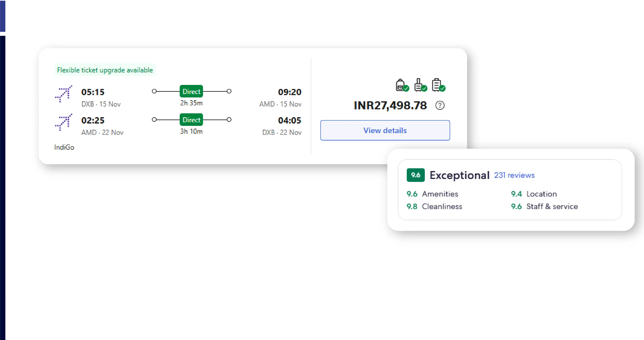This screenshot has width=644, height=340.
Task: Open the price help question mark
Action: click(440, 105)
